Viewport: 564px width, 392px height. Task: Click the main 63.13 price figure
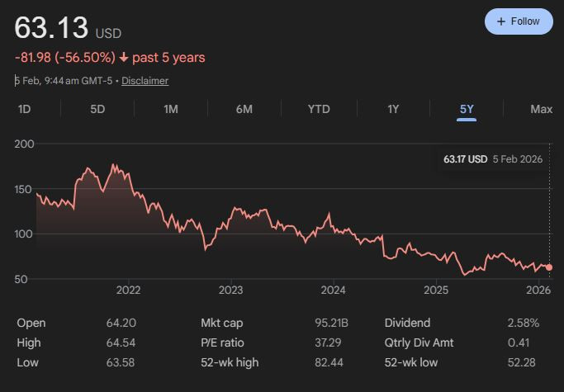(51, 28)
